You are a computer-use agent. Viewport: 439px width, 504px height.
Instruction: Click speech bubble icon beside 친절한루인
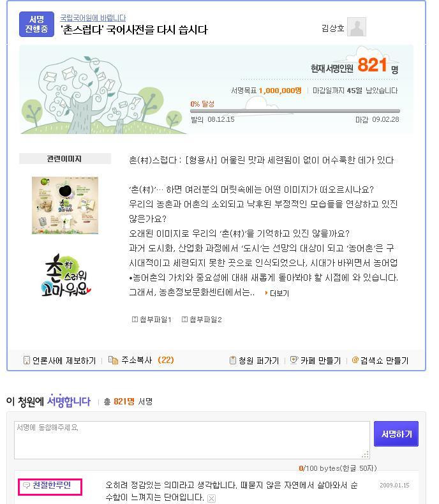[27, 485]
